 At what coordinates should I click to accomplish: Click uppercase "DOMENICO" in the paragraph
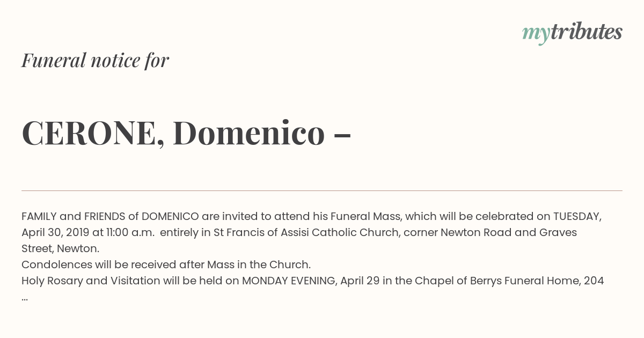[170, 217]
